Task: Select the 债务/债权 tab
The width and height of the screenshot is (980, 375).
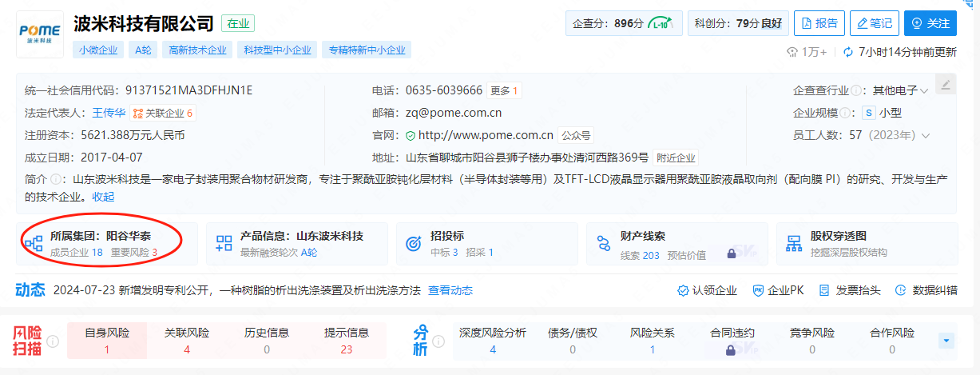Action: 573,341
